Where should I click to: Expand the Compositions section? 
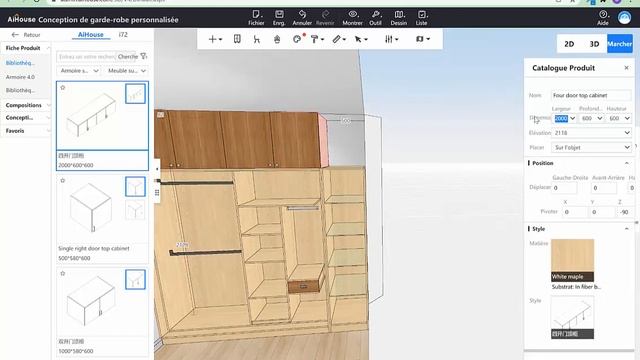click(x=26, y=105)
